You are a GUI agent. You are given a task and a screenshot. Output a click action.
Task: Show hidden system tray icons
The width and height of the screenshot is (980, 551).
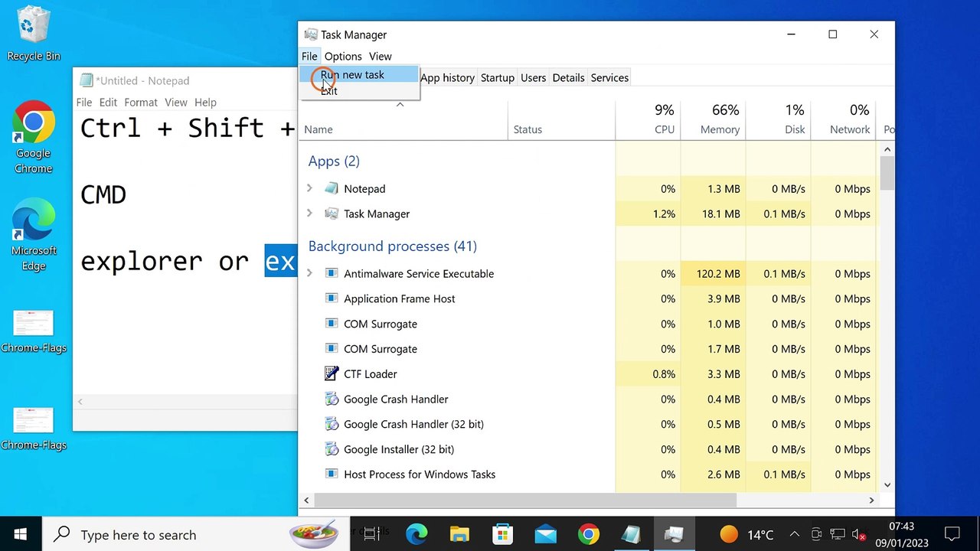(x=795, y=534)
